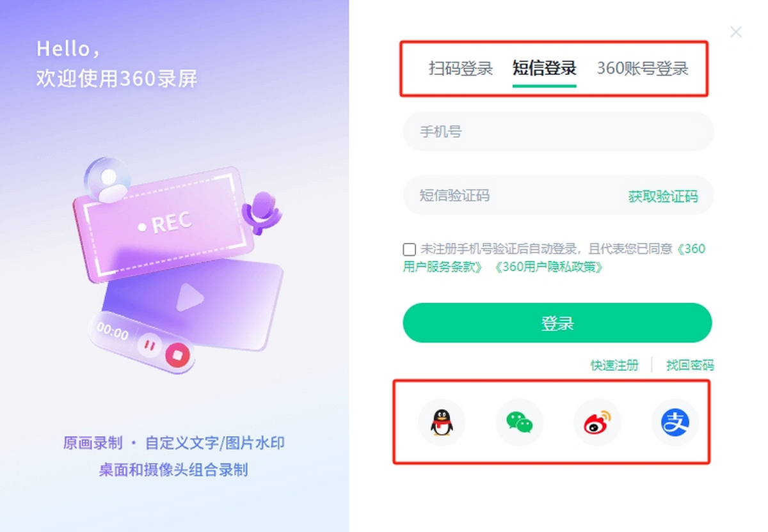Select the 短信登录 tab
The width and height of the screenshot is (768, 532).
click(x=545, y=68)
